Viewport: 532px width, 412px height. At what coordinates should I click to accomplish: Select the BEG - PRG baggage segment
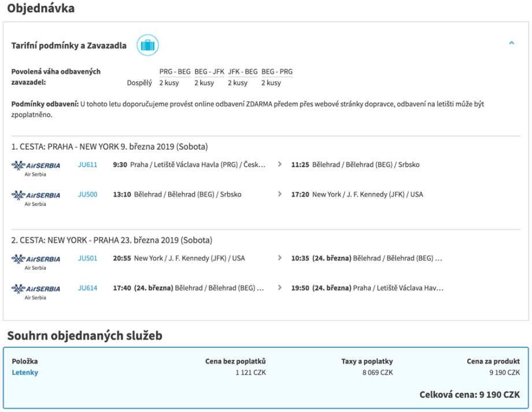tap(276, 72)
